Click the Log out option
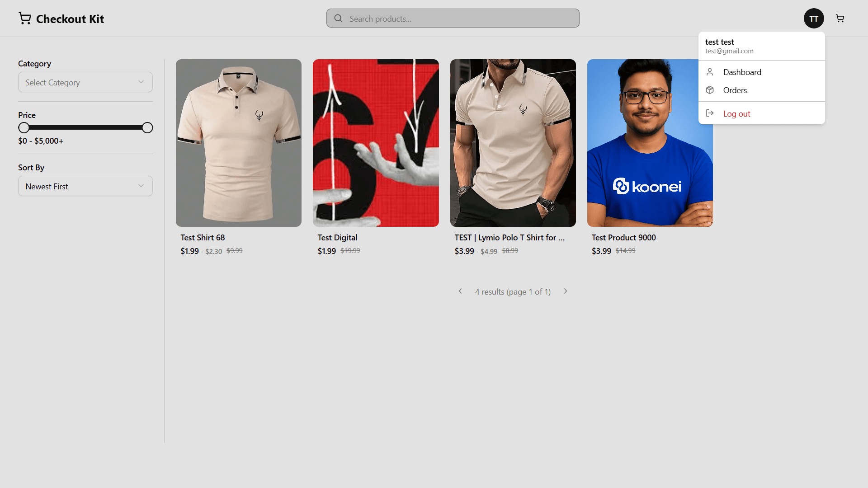The image size is (868, 488). [x=736, y=113]
